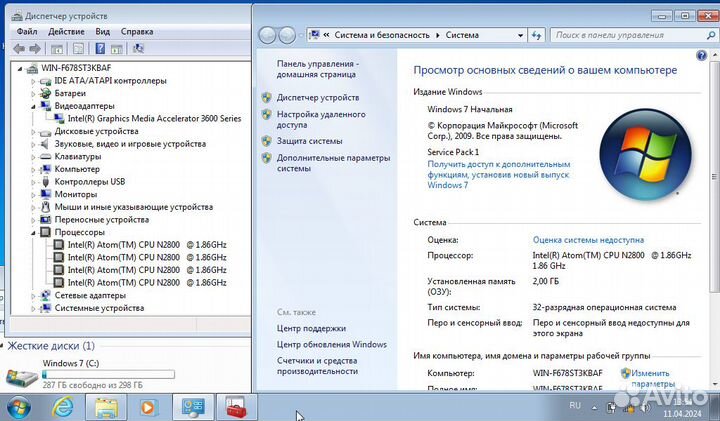Click Scan for hardware changes toolbar icon
Viewport: 720px width, 421px height.
[138, 48]
